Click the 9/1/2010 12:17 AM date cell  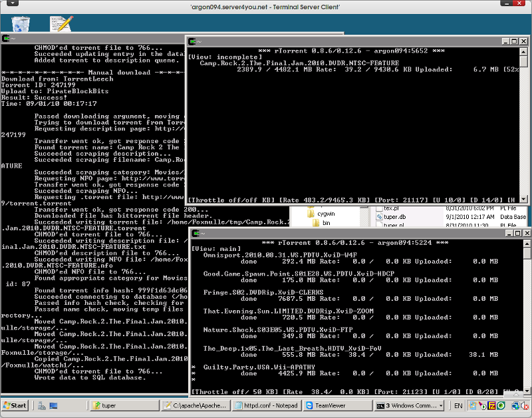click(x=470, y=216)
